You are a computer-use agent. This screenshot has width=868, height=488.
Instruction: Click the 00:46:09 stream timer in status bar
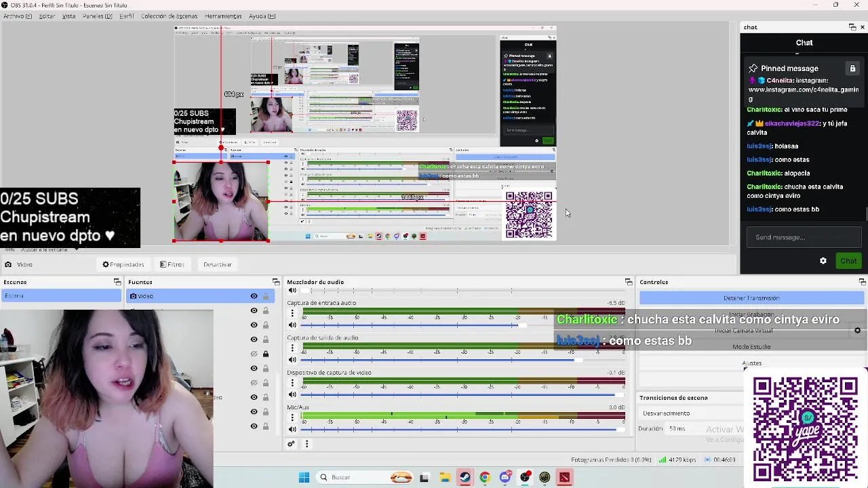720,460
